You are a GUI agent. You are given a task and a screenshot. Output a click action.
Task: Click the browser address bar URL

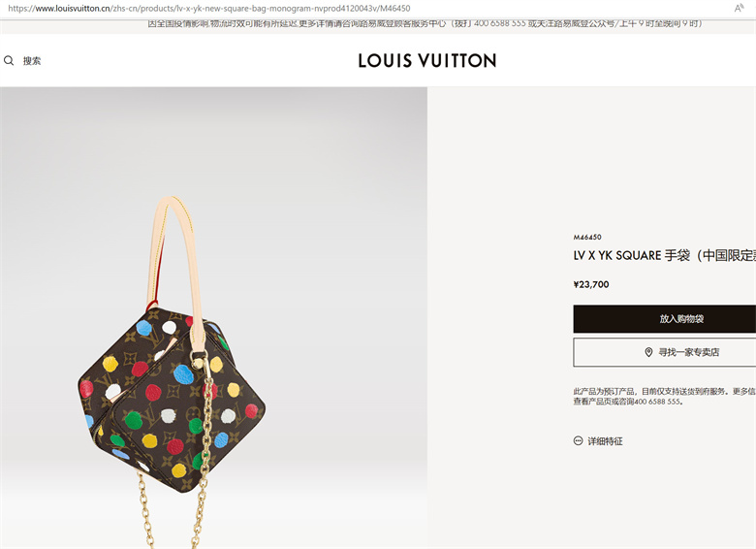209,8
